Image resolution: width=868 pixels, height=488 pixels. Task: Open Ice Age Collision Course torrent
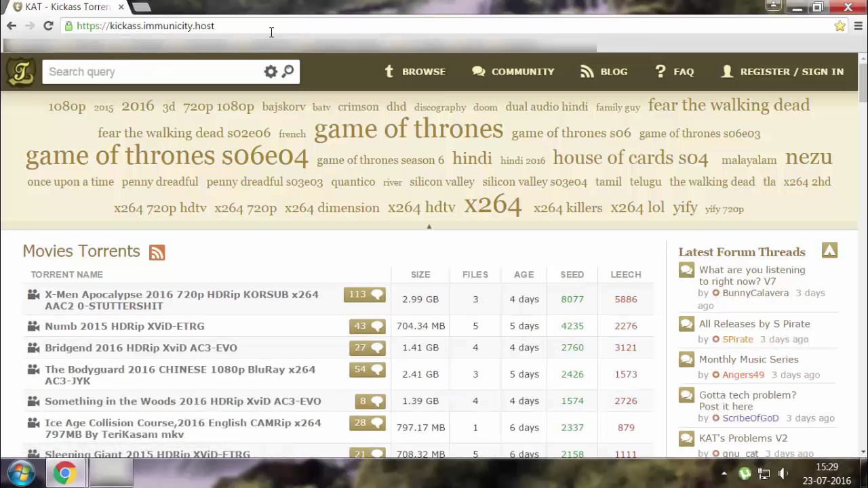[182, 428]
